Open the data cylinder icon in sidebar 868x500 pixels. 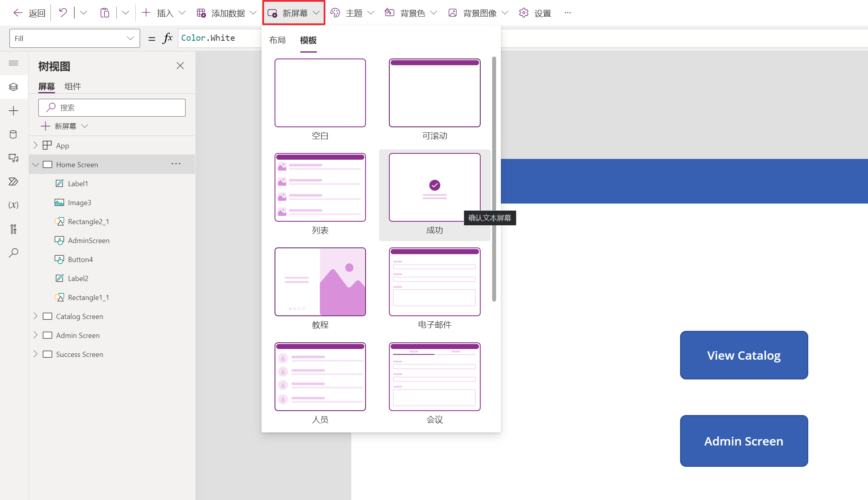(13, 134)
